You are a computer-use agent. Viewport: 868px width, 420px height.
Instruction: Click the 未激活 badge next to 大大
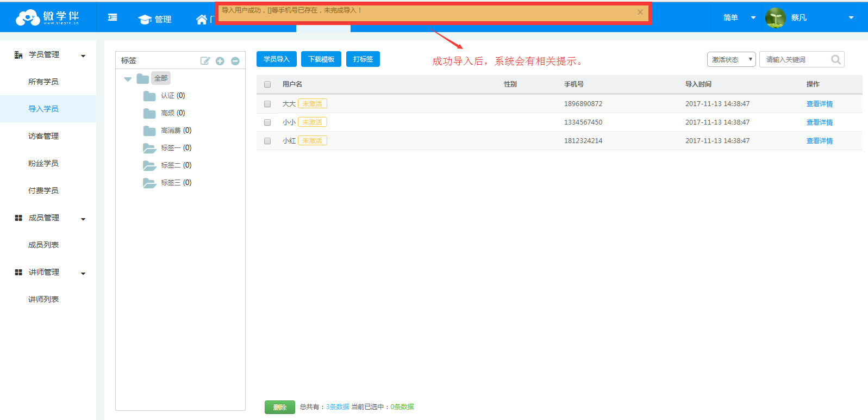(x=313, y=104)
